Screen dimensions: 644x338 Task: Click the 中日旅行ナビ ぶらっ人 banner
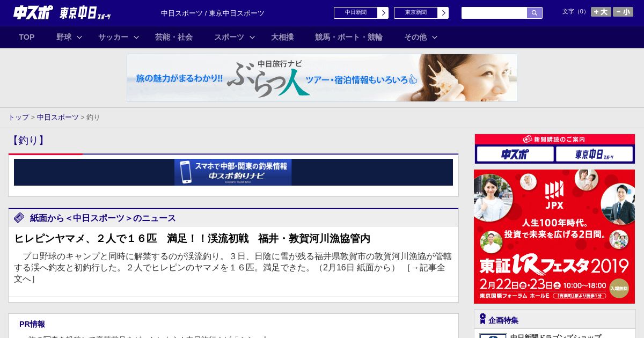(322, 78)
